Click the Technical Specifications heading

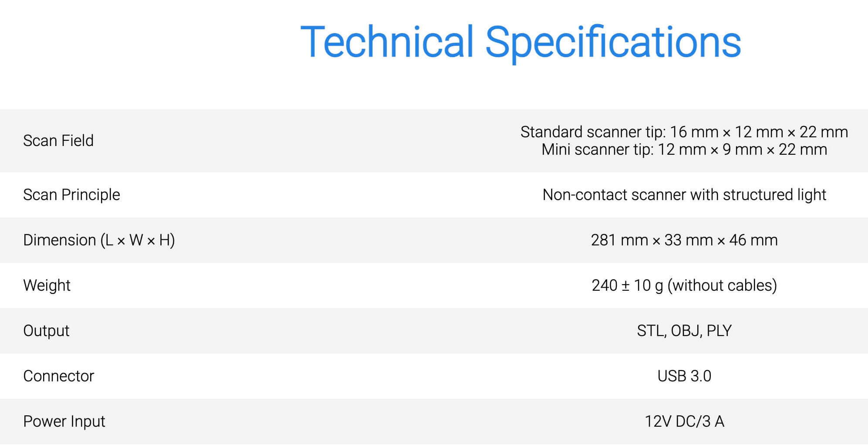point(520,43)
